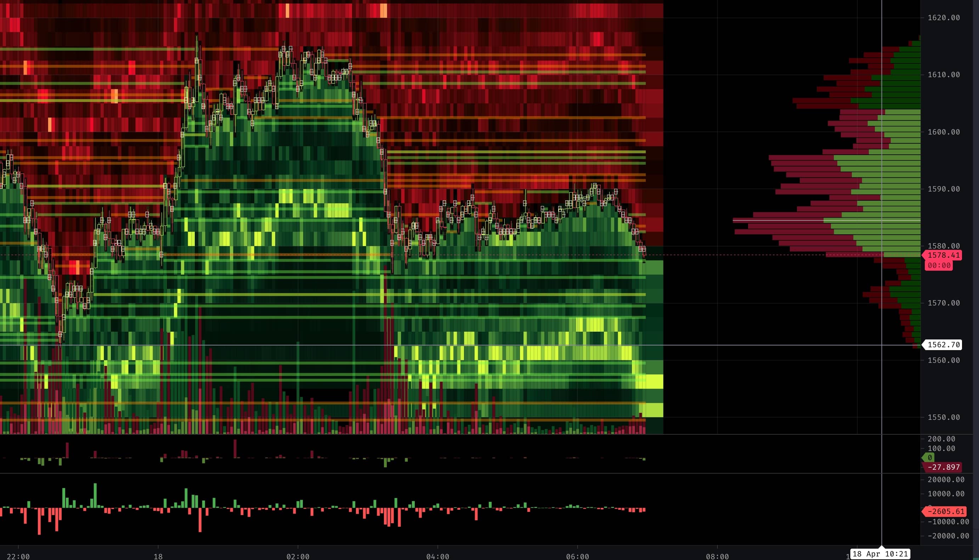The height and width of the screenshot is (560, 979).
Task: Click the 06:00 time axis label
Action: [577, 556]
